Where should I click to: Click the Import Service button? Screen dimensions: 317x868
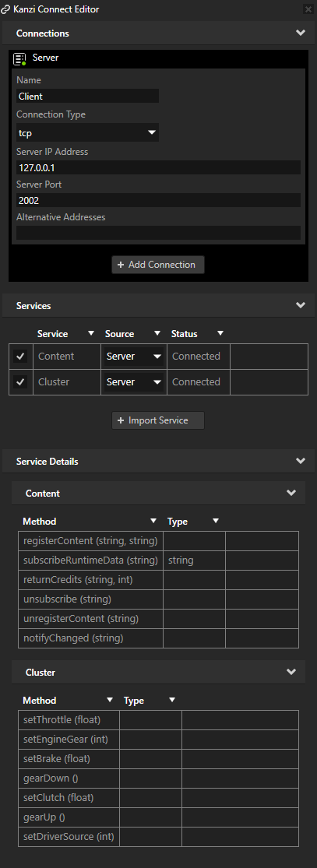[x=158, y=420]
